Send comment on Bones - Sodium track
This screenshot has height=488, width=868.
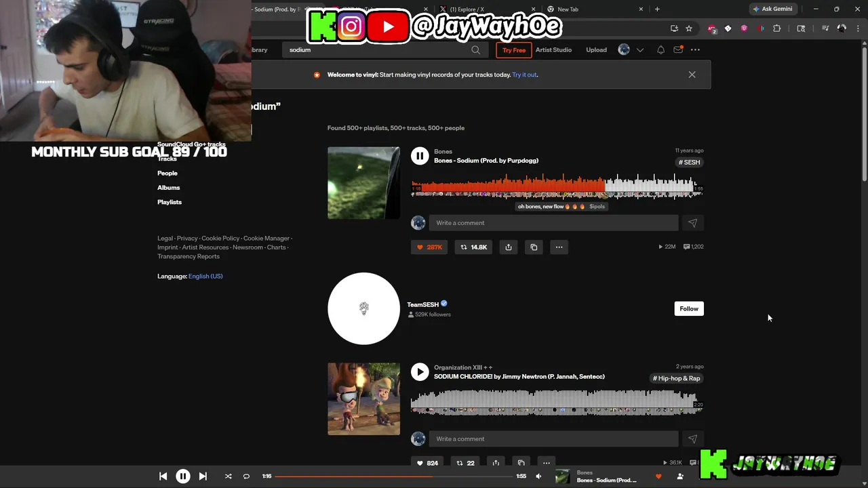(x=692, y=223)
